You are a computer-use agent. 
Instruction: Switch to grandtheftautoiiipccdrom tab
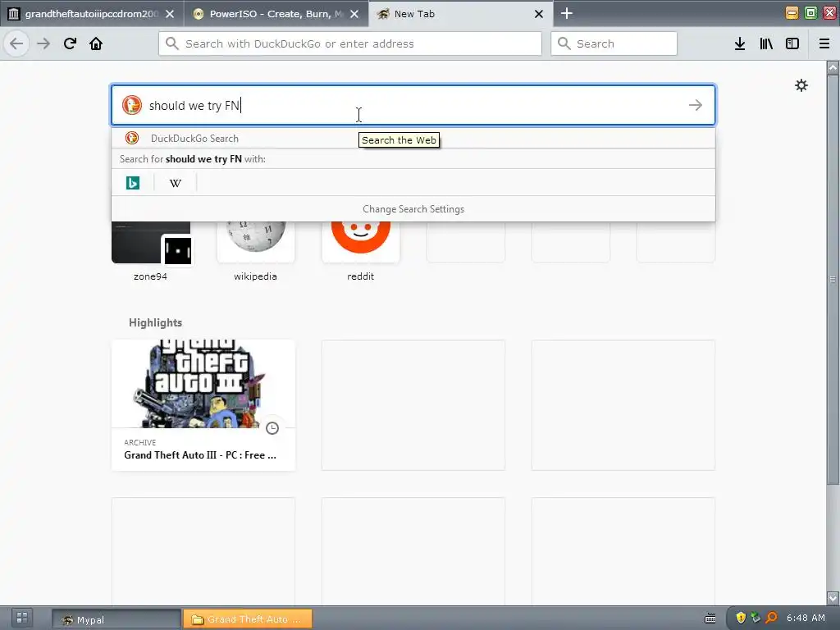coord(92,14)
